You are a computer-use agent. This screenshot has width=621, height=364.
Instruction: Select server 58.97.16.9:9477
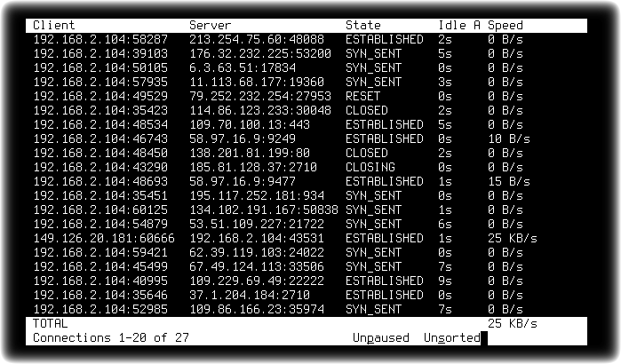click(x=243, y=182)
